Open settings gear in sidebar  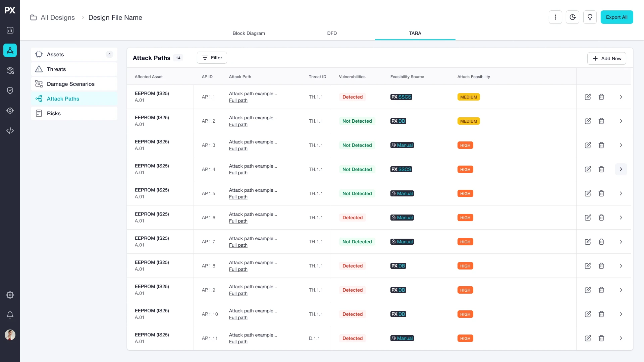coord(10,295)
